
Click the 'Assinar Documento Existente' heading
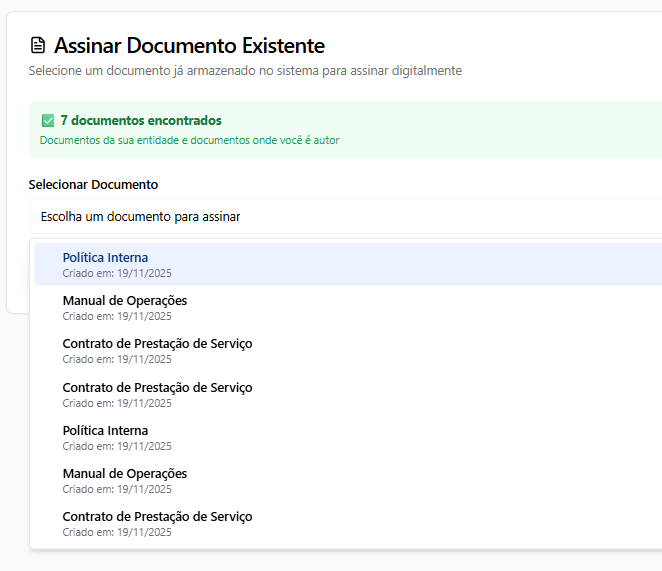pos(189,45)
